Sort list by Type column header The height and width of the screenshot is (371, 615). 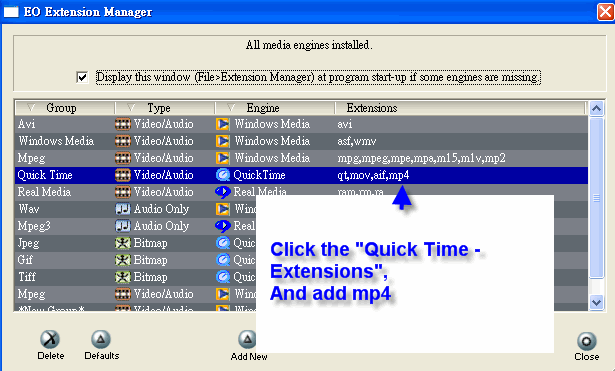165,108
